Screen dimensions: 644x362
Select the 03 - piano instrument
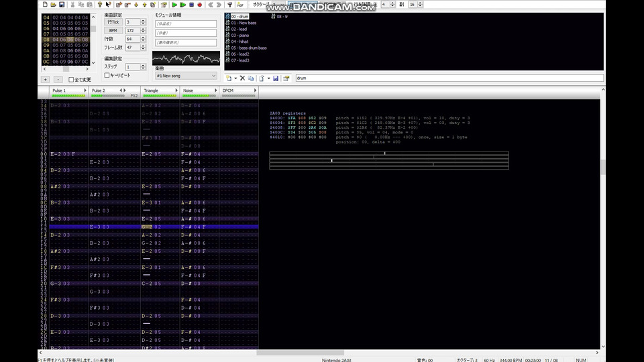click(x=240, y=36)
